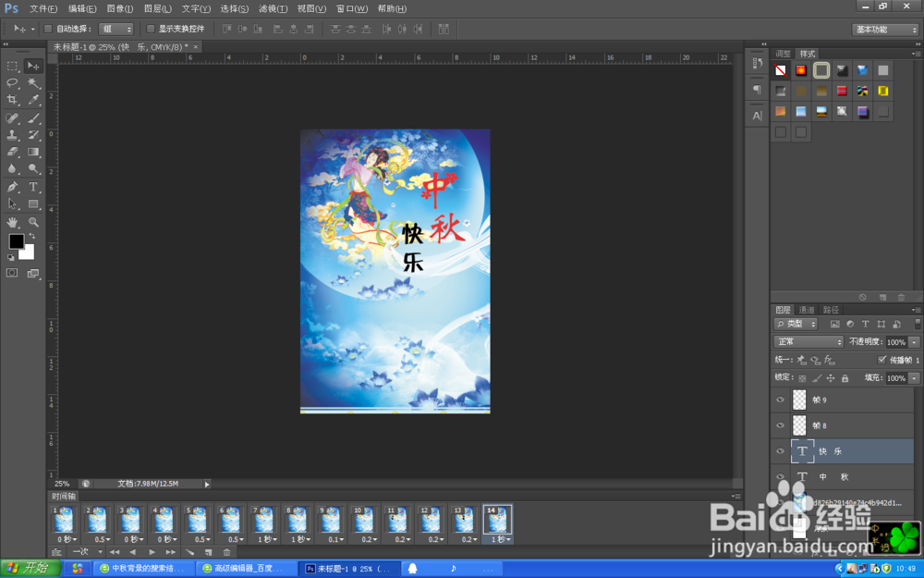
Task: Enable the 显示变换控件 checkbox
Action: pos(151,29)
